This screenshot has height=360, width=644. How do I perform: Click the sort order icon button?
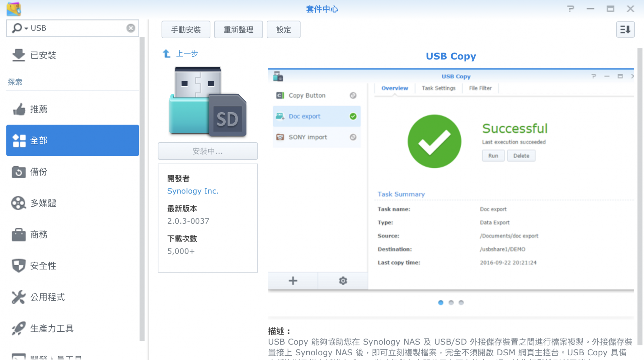[x=625, y=30]
